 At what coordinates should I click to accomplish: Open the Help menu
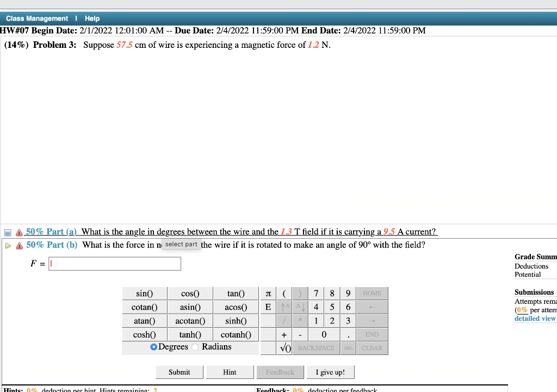tap(92, 18)
